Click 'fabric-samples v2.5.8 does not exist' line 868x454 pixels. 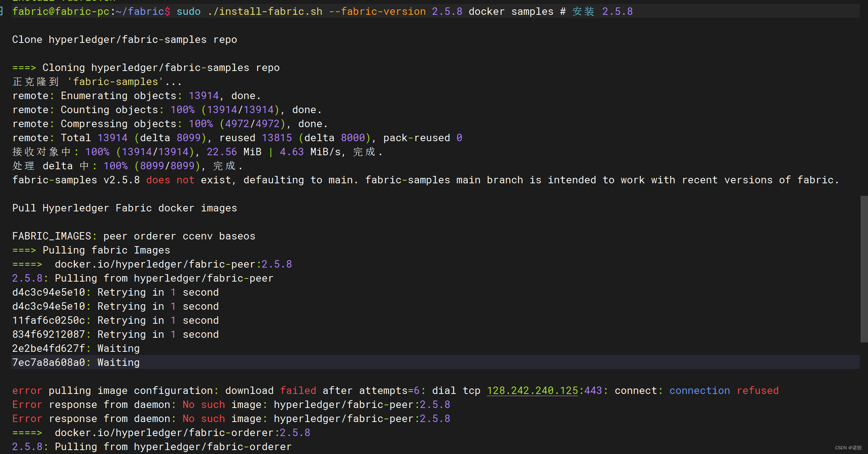[425, 180]
